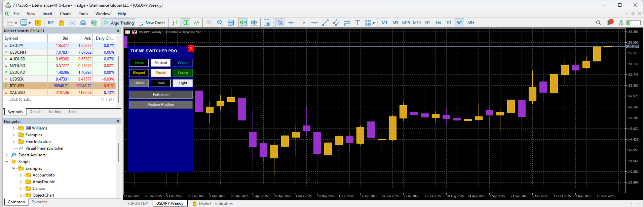Apply the Forest theme
This screenshot has height=207, width=644.
click(183, 73)
